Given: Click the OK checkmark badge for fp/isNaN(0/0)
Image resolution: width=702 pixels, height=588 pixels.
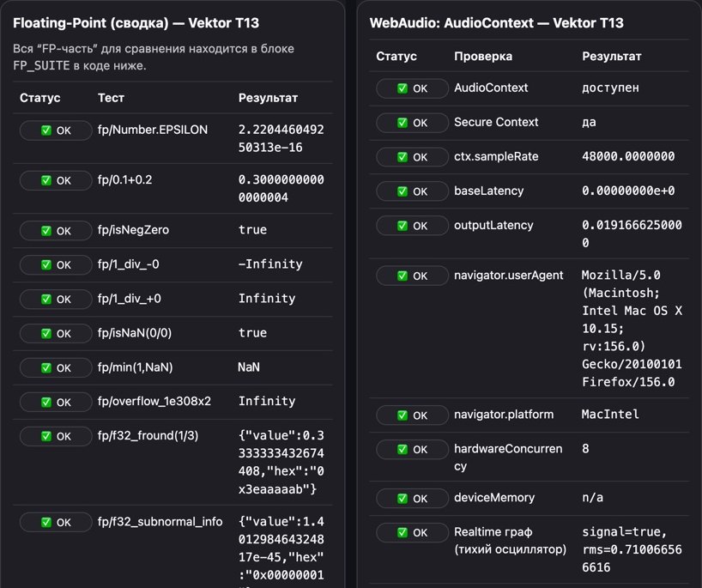Looking at the screenshot, I should (x=56, y=334).
